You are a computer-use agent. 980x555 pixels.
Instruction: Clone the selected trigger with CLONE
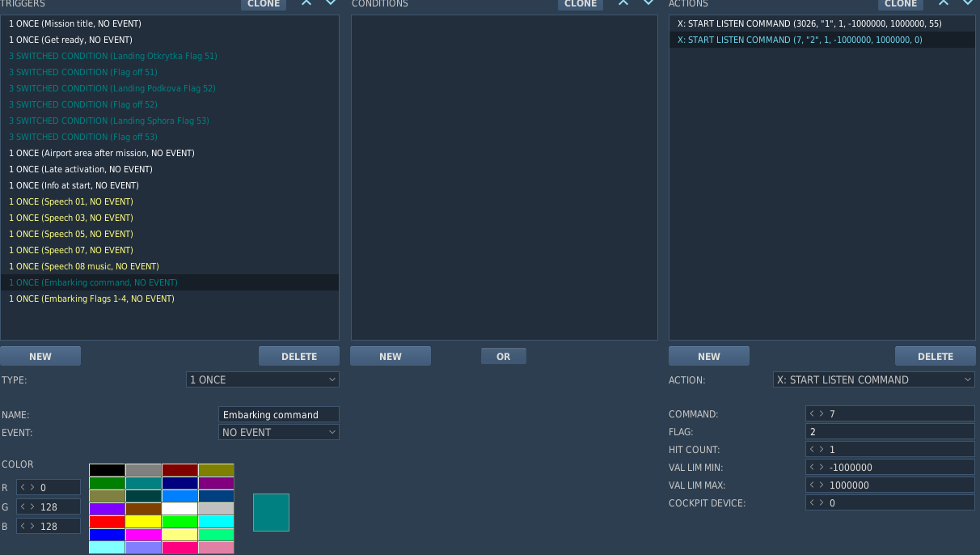coord(264,4)
